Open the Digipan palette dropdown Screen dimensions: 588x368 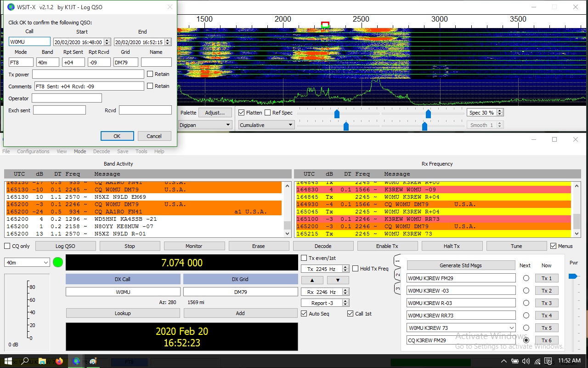205,125
